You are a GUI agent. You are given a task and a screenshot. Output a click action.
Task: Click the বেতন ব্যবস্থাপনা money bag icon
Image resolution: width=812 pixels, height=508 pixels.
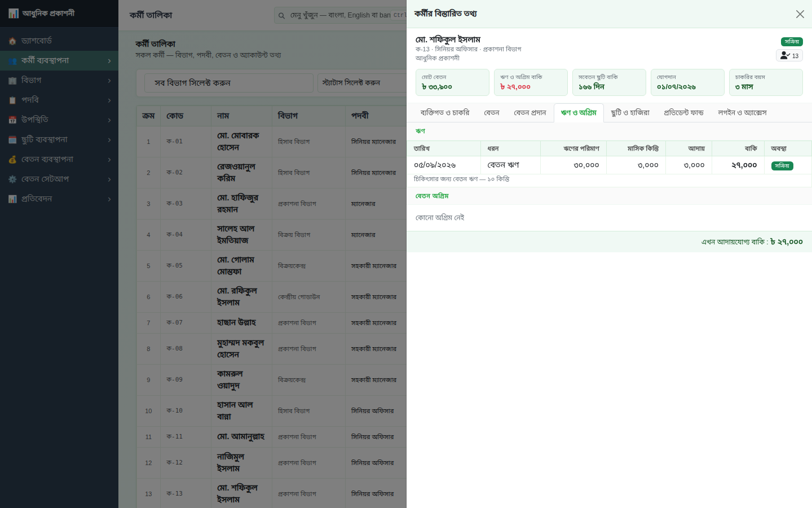(x=12, y=160)
